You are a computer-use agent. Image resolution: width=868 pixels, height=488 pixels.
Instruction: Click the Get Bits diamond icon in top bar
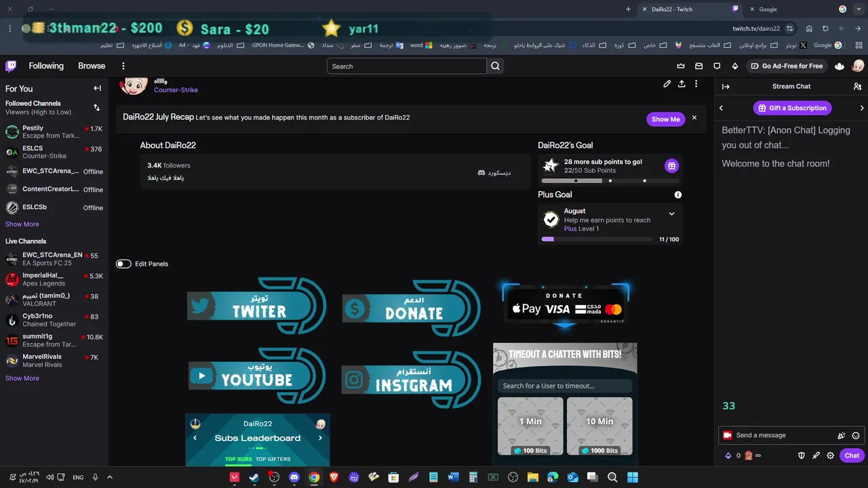735,66
